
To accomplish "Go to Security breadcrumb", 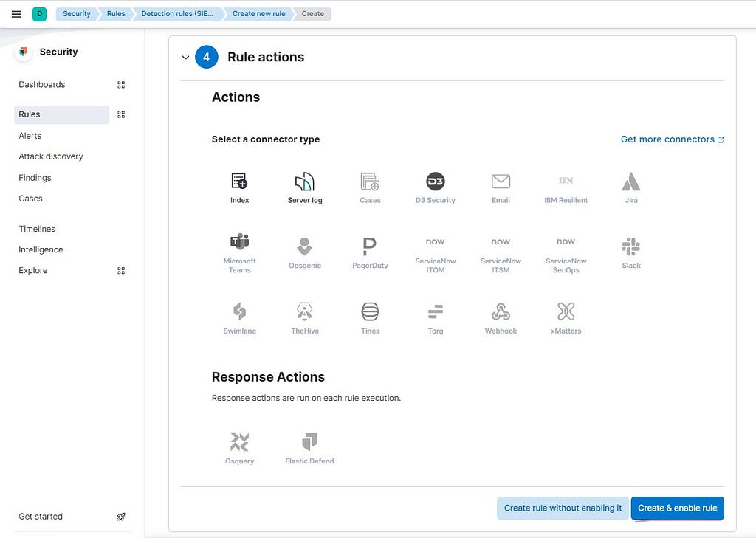I will click(x=76, y=14).
